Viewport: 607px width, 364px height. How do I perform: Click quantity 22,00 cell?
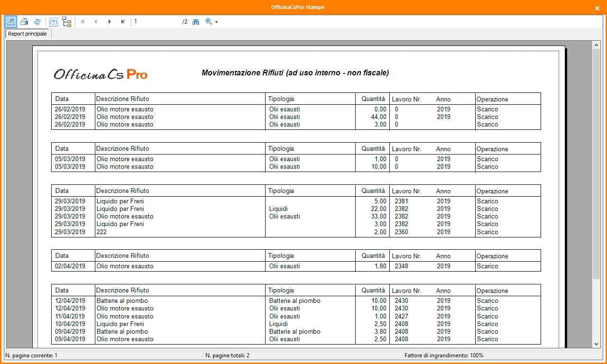[378, 209]
